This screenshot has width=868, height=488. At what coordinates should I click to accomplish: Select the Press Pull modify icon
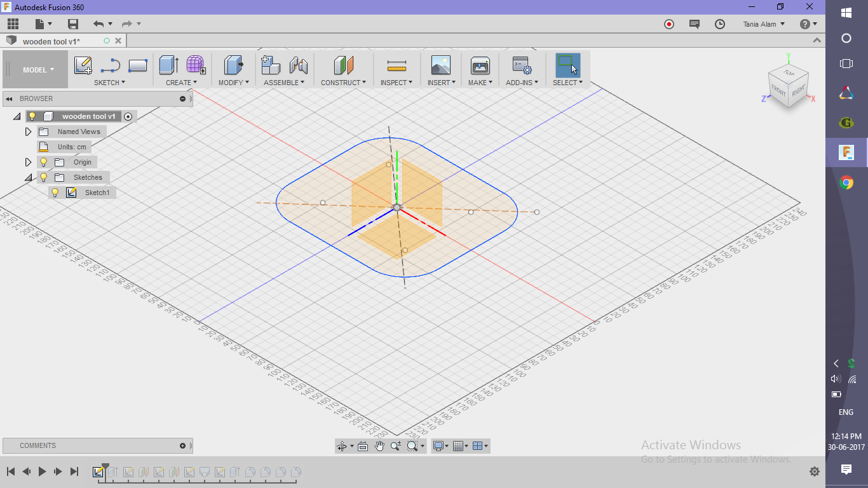point(233,65)
